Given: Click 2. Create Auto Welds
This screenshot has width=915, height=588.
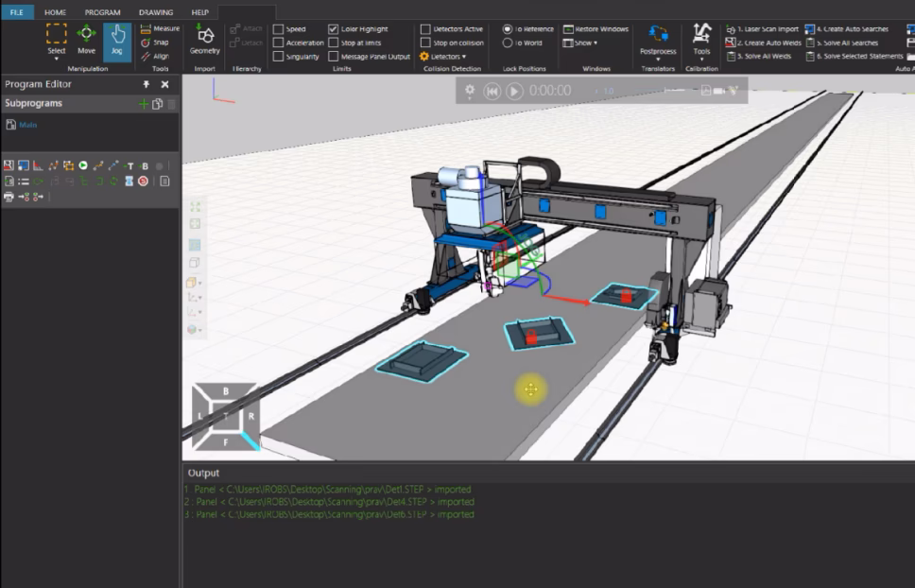Looking at the screenshot, I should [x=764, y=43].
